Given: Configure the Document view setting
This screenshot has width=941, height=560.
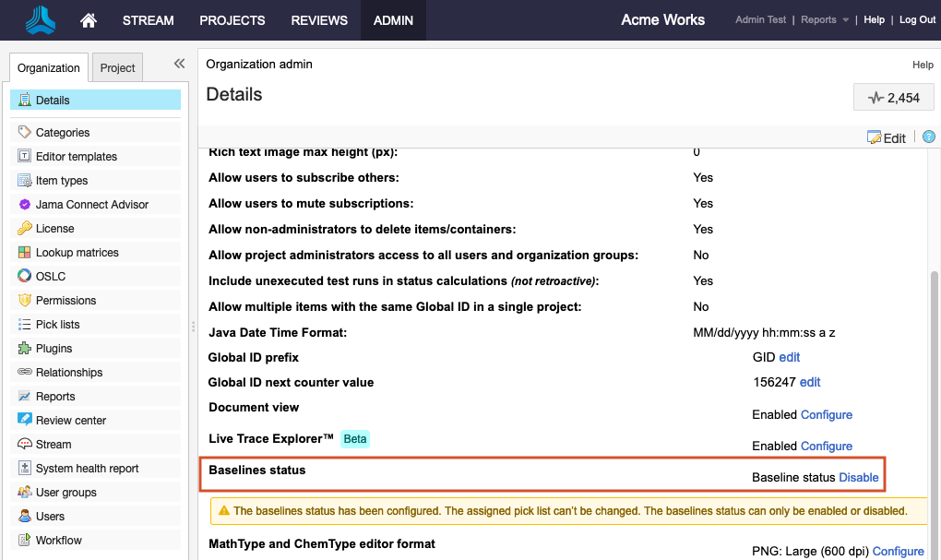Looking at the screenshot, I should point(827,415).
